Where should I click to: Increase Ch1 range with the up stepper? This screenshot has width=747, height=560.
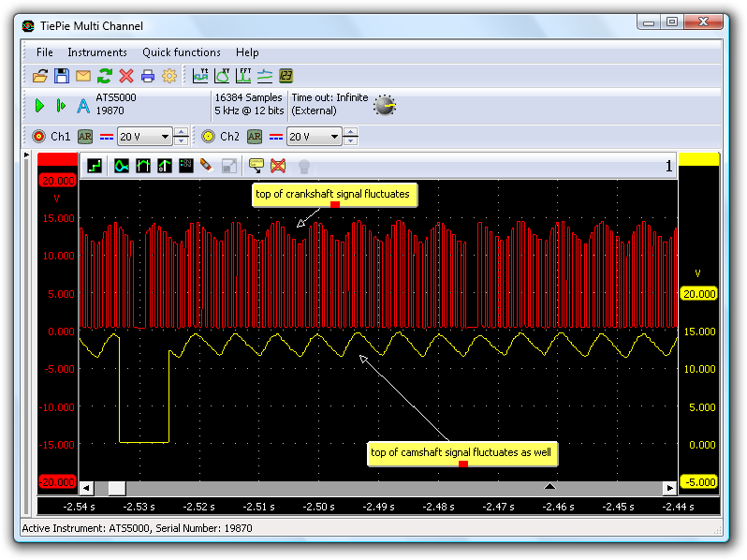coord(181,132)
